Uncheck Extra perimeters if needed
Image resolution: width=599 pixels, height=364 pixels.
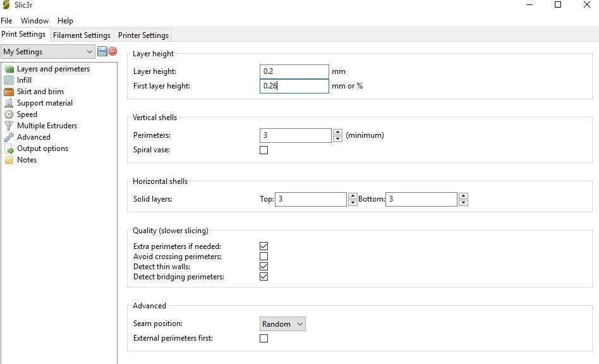[263, 246]
